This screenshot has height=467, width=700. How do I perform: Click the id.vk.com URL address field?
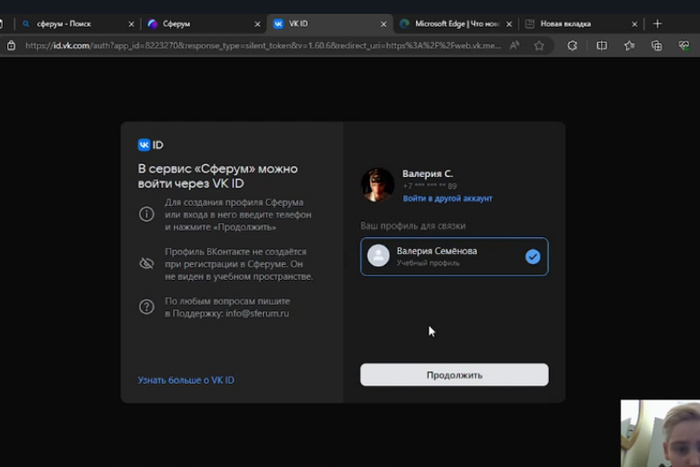(x=260, y=45)
